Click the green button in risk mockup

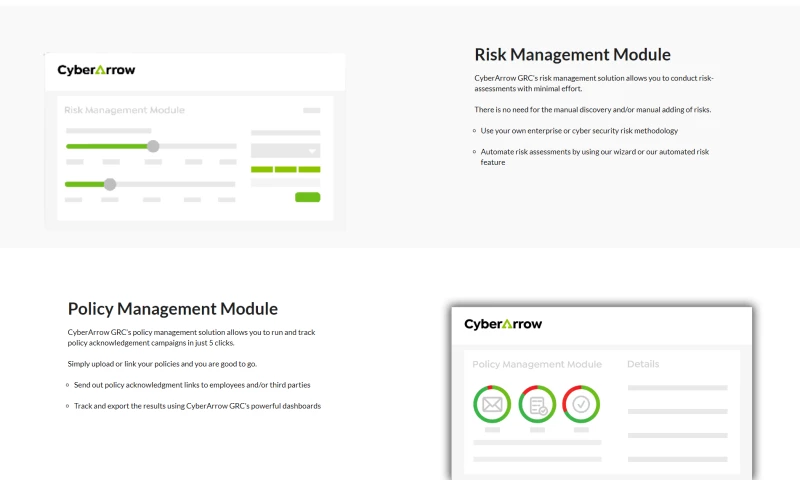click(x=308, y=197)
